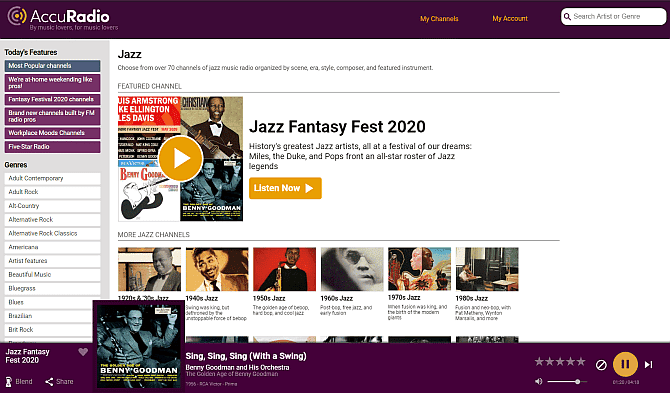Select the Alt-Country genre

(x=53, y=206)
